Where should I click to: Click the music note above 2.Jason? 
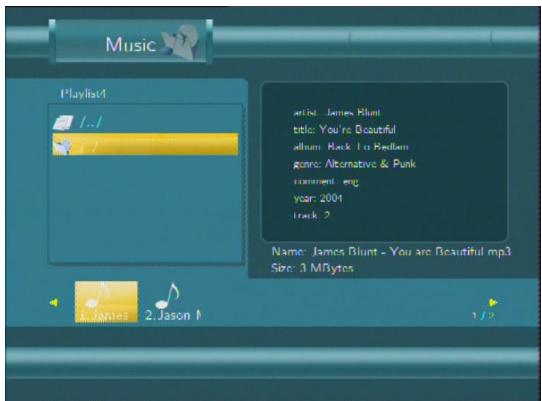click(167, 296)
